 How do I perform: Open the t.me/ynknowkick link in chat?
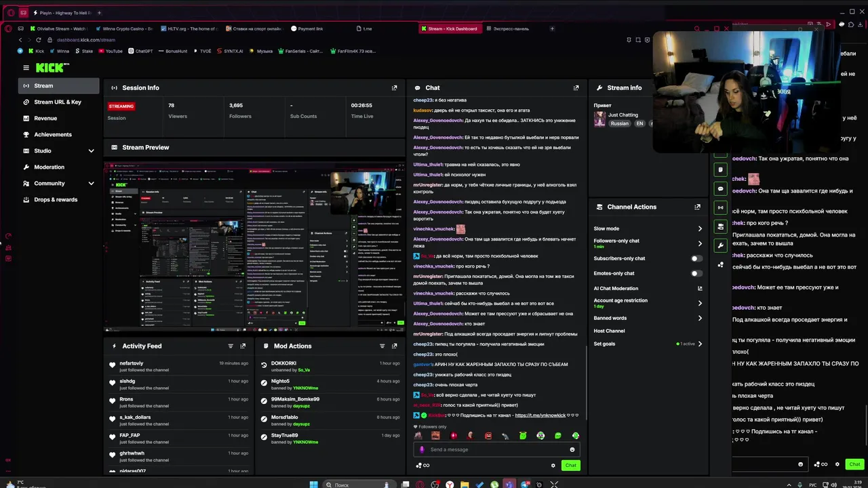coord(540,415)
